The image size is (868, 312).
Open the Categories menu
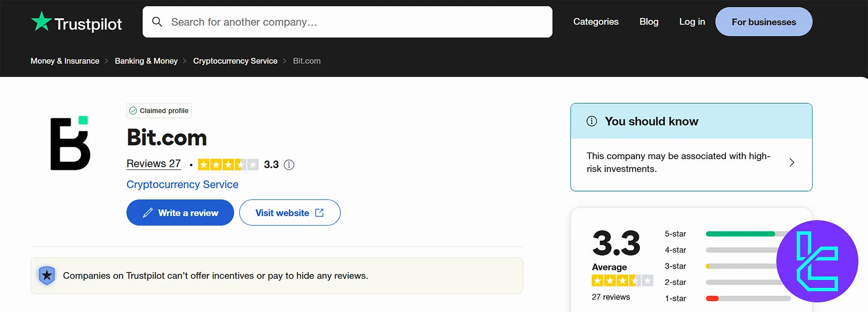click(x=596, y=22)
